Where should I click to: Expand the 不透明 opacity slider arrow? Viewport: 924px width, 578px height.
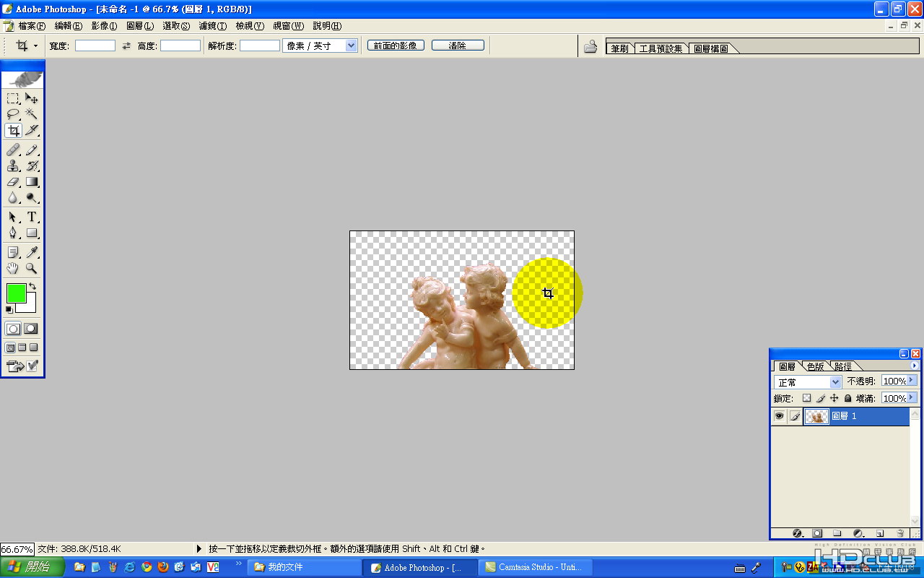coord(912,380)
